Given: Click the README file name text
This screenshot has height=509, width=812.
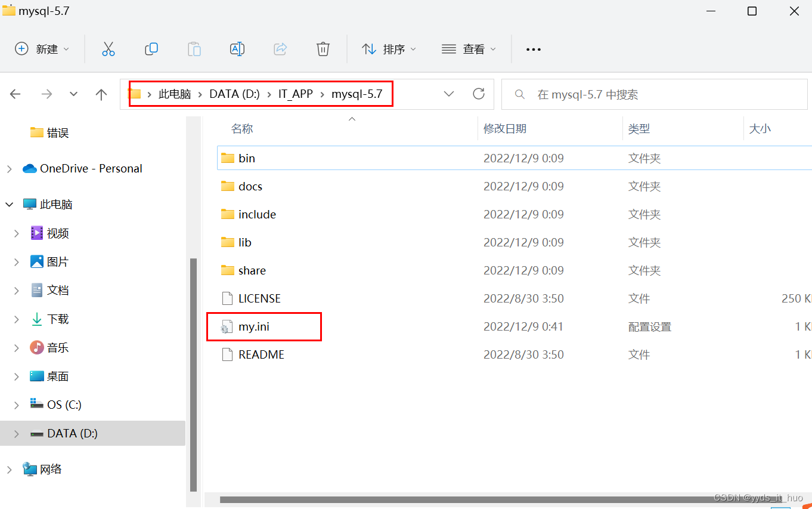Looking at the screenshot, I should [x=261, y=354].
